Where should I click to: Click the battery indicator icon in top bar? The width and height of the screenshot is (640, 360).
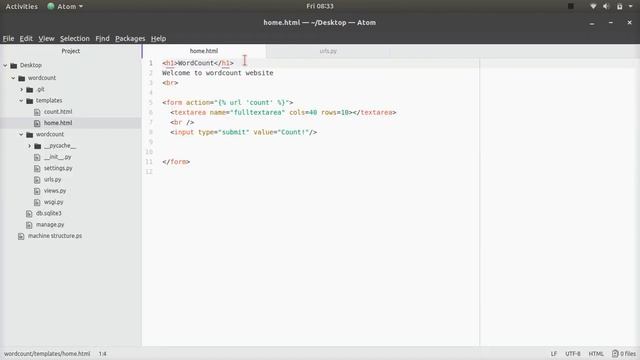click(x=620, y=7)
